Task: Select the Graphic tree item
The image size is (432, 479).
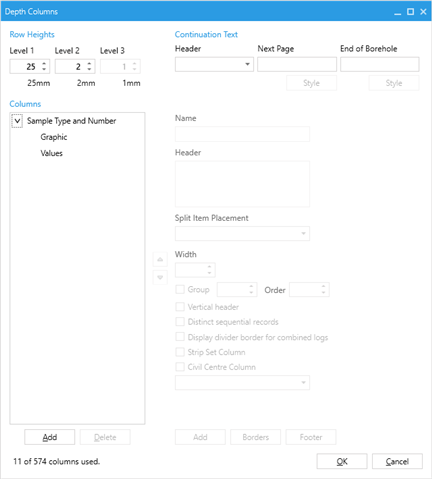Action: (x=54, y=137)
